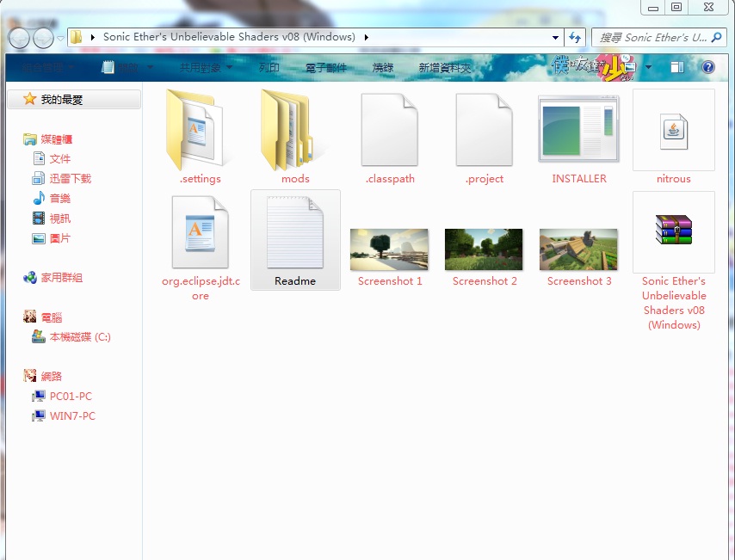Select the Screenshot 2 thumbnail
Viewport: 735px width, 560px height.
(484, 249)
